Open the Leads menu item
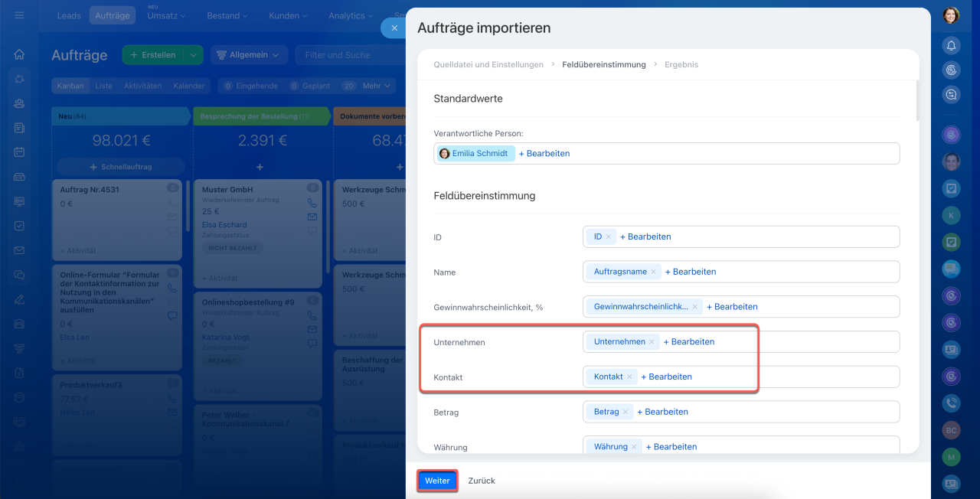Image resolution: width=980 pixels, height=499 pixels. [69, 15]
